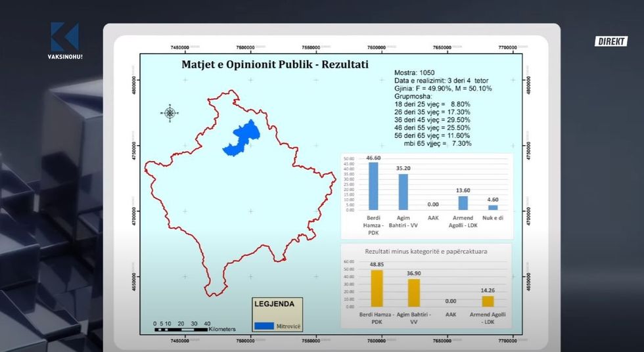The width and height of the screenshot is (644, 352).
Task: Click the blue Armend Agolli 13.60 bar
Action: (463, 203)
